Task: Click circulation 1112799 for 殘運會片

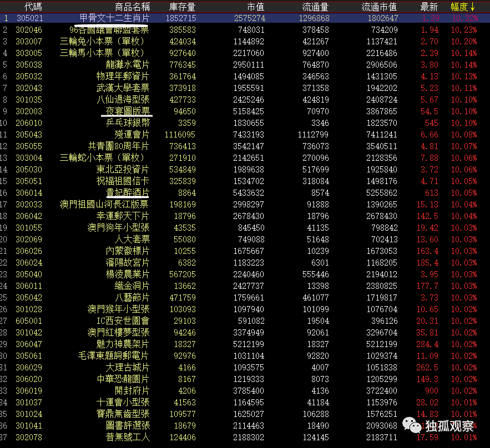Action: tap(314, 135)
